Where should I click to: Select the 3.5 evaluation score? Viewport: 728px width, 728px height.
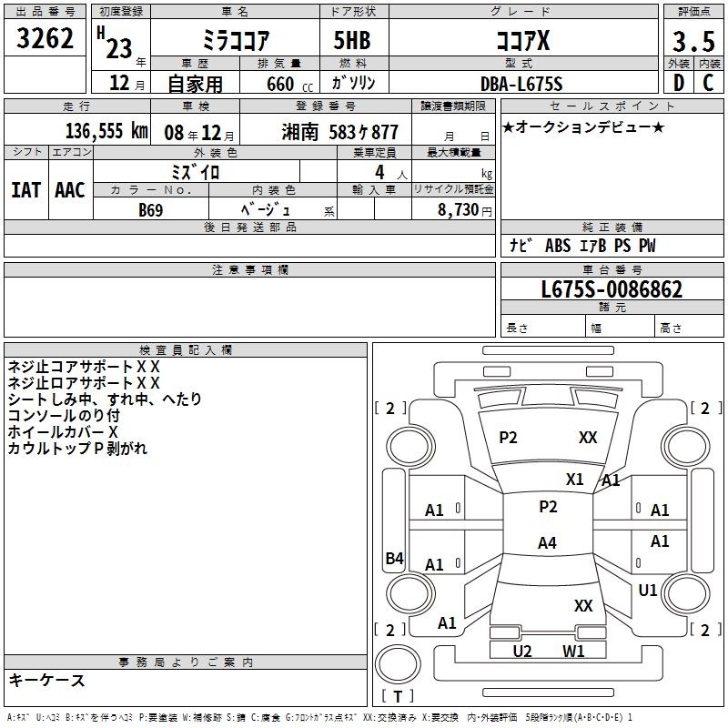[x=692, y=41]
